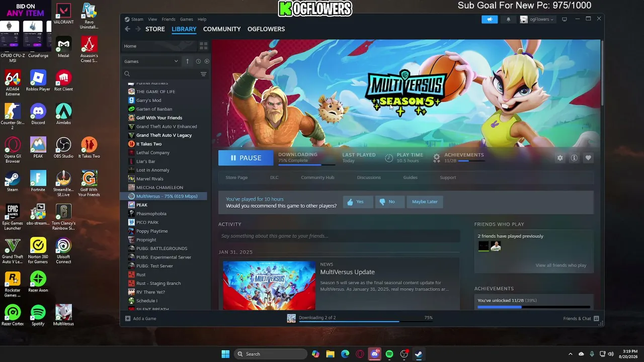
Task: Open the Roblox Player desktop icon
Action: point(38,80)
